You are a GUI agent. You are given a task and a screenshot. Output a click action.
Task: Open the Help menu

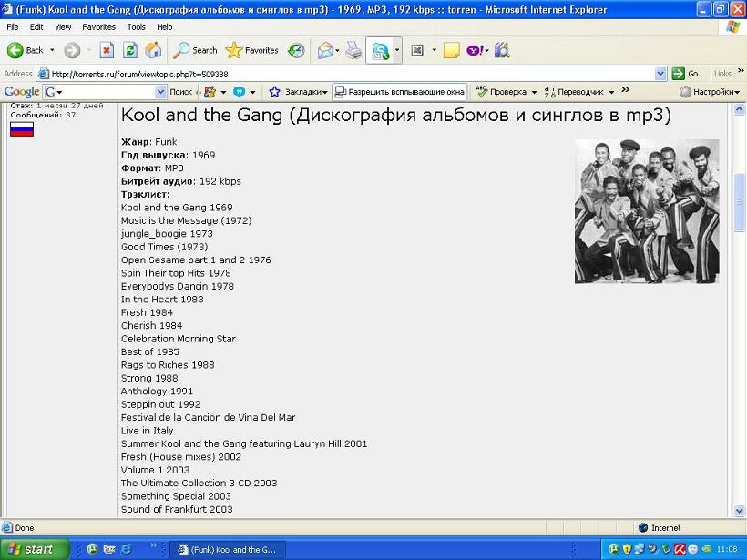(164, 27)
